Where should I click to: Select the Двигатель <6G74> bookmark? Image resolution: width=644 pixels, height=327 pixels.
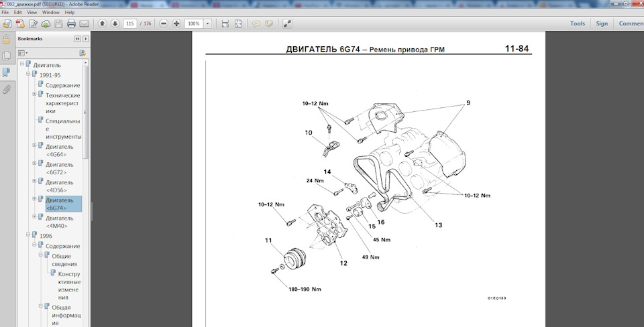coord(63,204)
